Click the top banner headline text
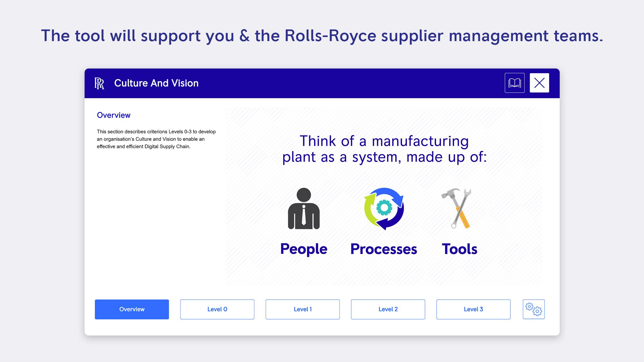The height and width of the screenshot is (362, 644). tap(322, 36)
